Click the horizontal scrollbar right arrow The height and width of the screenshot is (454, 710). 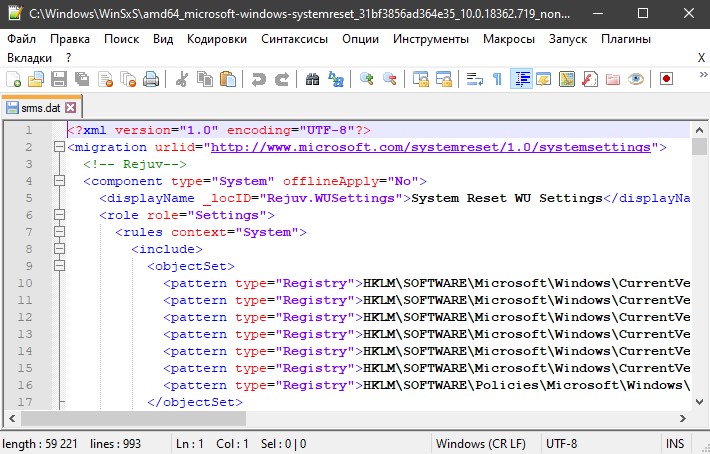point(683,418)
